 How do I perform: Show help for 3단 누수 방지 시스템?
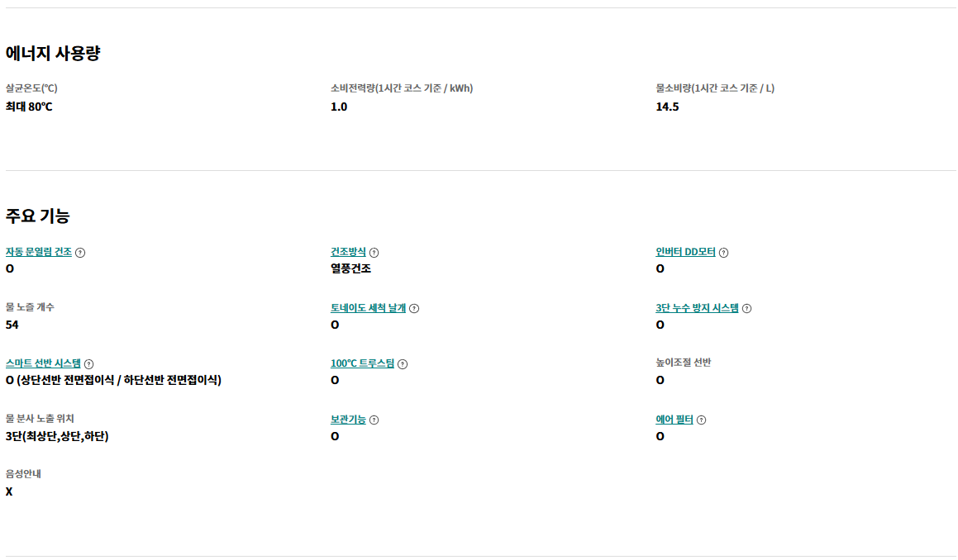click(746, 308)
